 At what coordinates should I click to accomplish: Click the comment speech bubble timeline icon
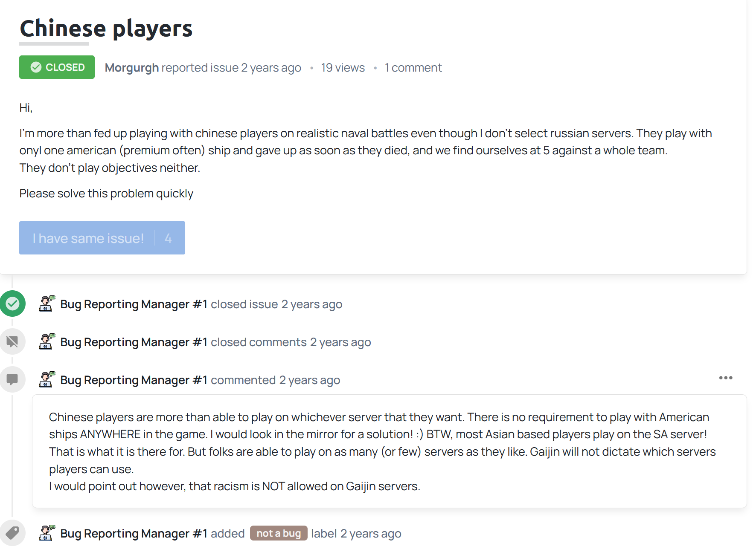click(x=13, y=379)
